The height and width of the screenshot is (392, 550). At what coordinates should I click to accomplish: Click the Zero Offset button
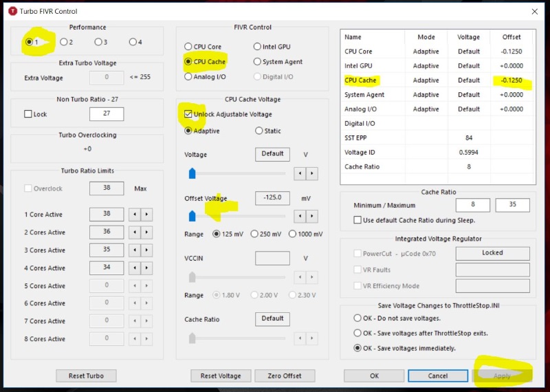(285, 376)
